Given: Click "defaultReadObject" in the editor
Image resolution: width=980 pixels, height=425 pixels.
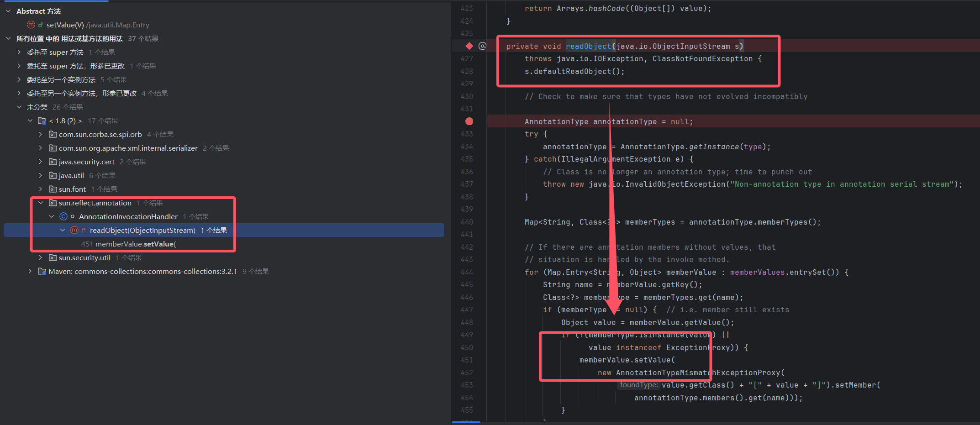Looking at the screenshot, I should coord(572,71).
